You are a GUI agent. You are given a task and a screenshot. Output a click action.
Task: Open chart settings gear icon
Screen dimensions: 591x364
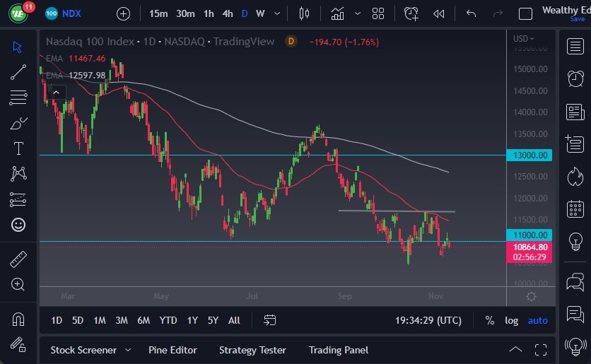(x=531, y=297)
